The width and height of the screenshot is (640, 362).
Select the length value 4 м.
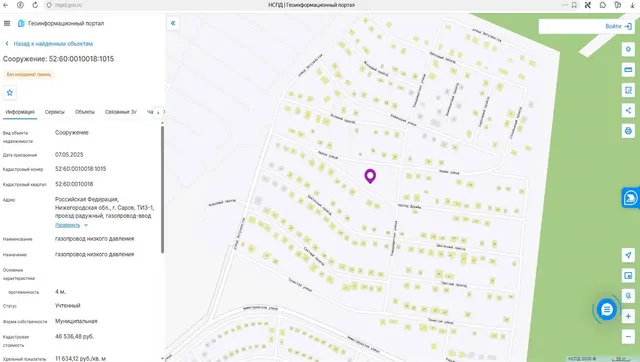tap(60, 292)
